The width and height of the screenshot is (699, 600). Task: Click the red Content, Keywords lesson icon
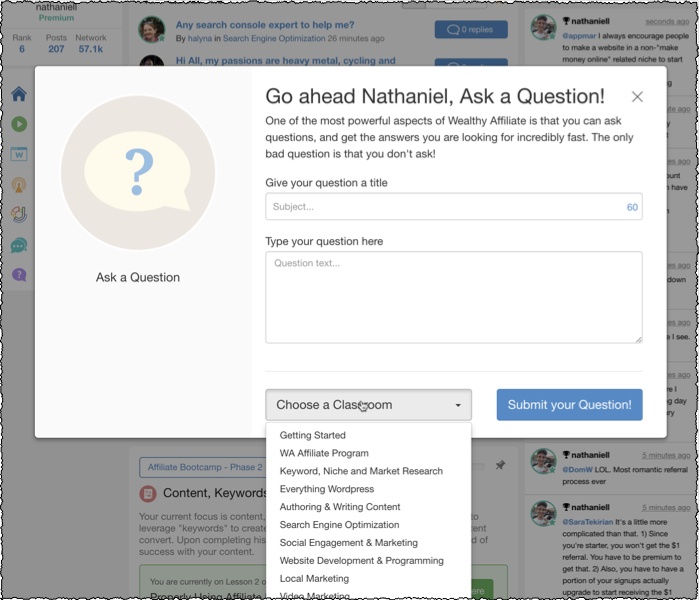pos(148,493)
